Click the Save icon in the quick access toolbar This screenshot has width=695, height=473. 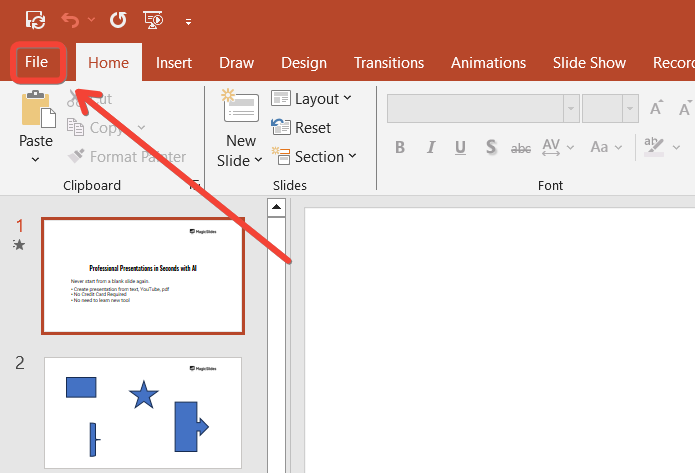coord(35,19)
